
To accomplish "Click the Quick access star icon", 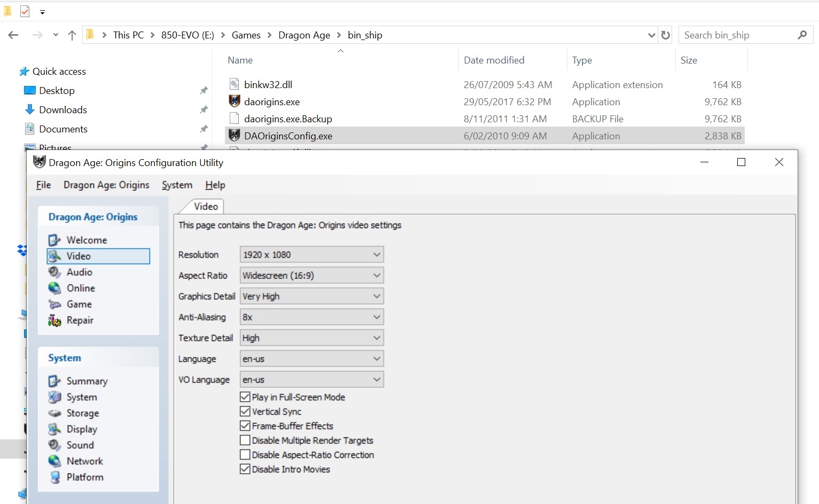I will tap(24, 72).
